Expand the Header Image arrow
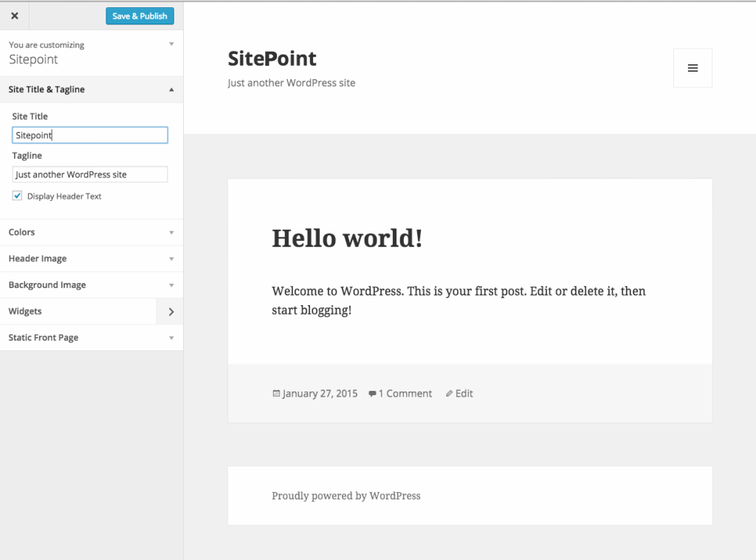This screenshot has width=756, height=560. 171,259
